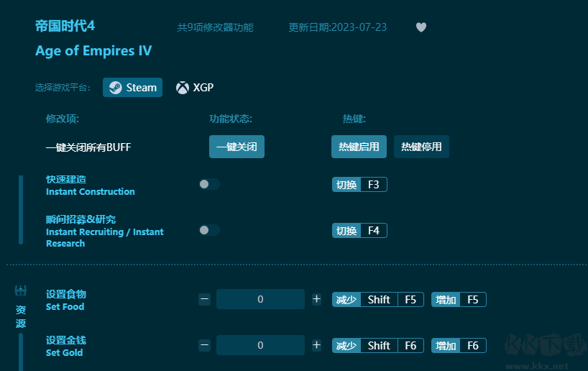
Task: Toggle the Instant Construction switch
Action: pyautogui.click(x=209, y=184)
